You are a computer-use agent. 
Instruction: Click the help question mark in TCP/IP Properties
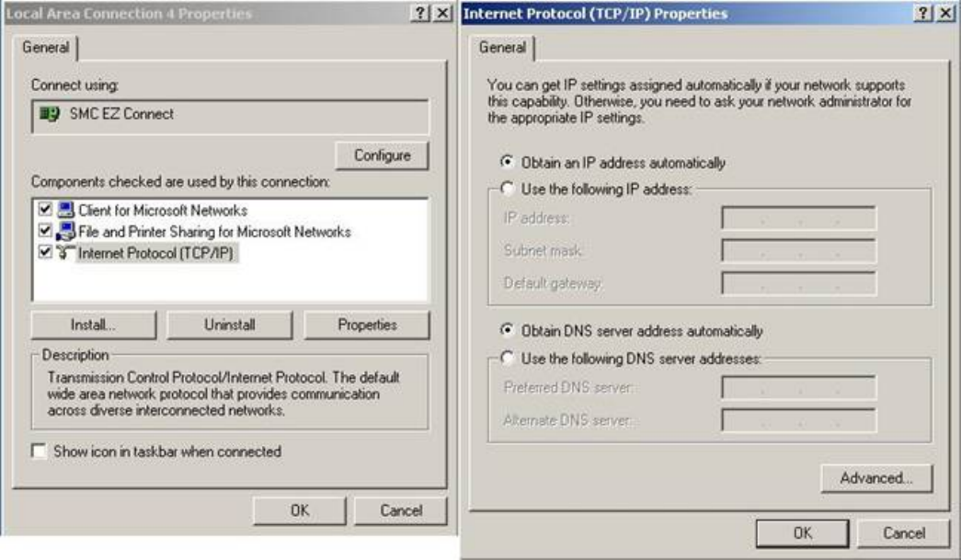click(x=922, y=14)
